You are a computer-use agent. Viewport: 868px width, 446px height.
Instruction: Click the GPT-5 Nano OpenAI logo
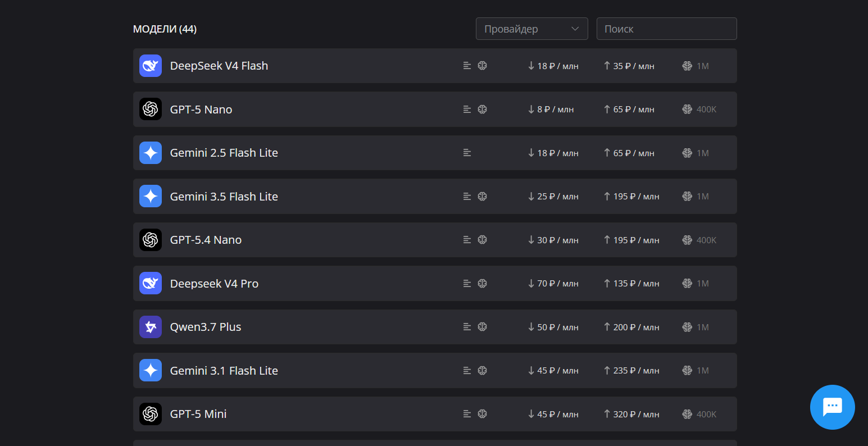(151, 109)
